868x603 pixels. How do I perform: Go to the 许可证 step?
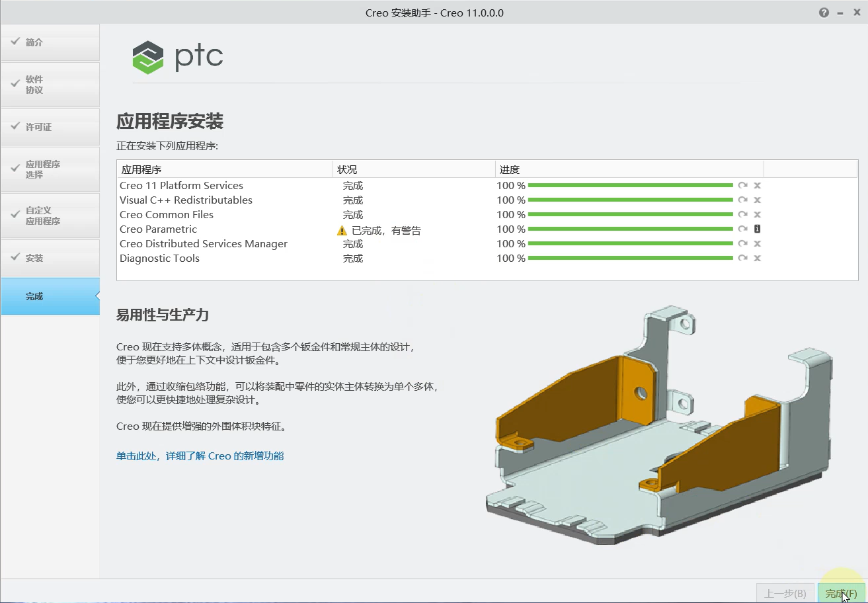click(50, 127)
